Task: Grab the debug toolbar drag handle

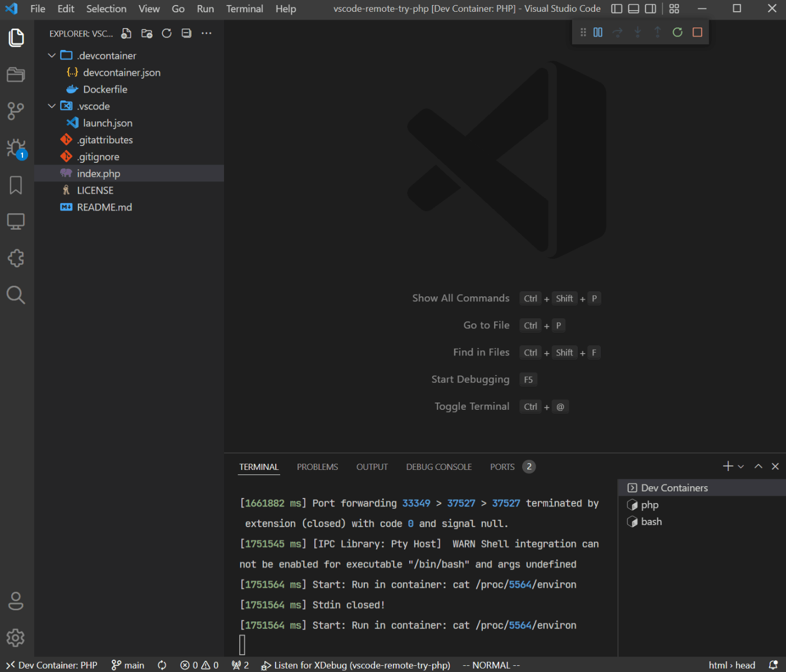Action: pyautogui.click(x=583, y=33)
